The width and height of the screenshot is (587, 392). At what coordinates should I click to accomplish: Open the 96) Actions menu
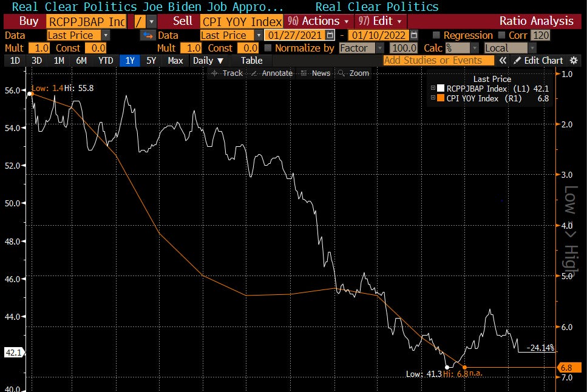click(318, 21)
